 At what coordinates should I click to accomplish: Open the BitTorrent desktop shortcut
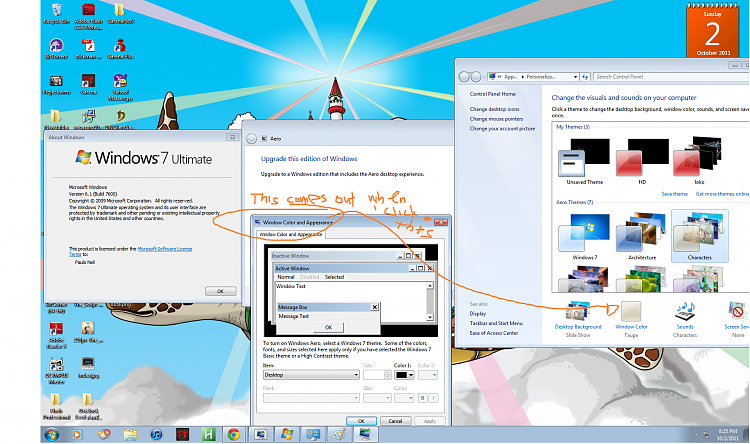tap(56, 49)
